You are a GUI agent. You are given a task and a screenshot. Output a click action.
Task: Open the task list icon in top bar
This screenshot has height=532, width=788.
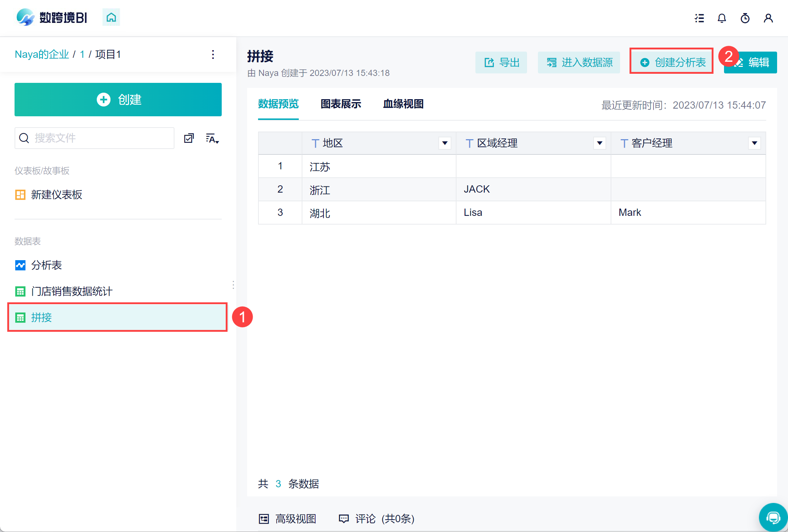[699, 18]
